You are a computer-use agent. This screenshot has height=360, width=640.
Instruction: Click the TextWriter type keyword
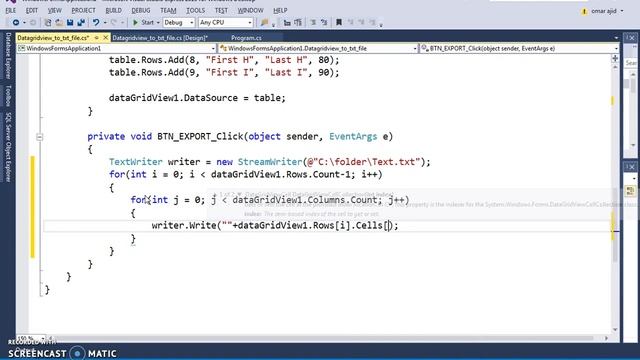(136, 162)
